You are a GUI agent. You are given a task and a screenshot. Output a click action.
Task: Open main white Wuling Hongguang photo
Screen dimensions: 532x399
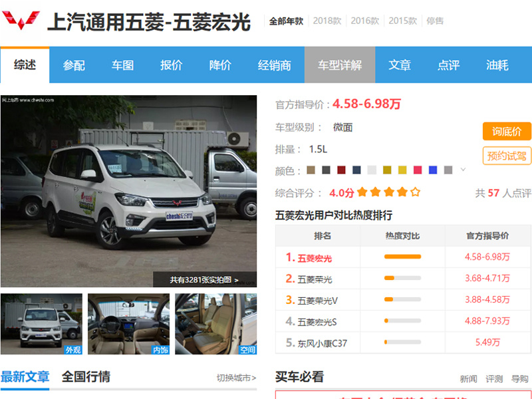point(128,191)
